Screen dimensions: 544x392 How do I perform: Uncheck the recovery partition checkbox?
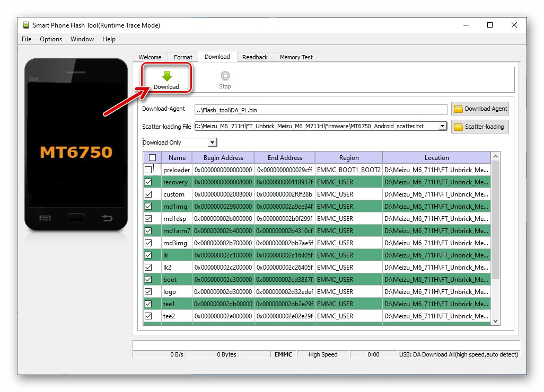(148, 182)
